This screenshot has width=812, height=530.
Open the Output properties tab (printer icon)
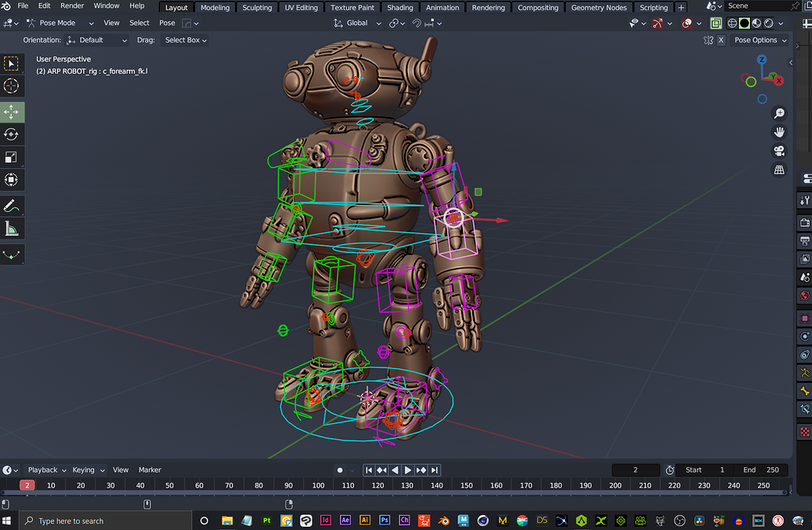(805, 241)
